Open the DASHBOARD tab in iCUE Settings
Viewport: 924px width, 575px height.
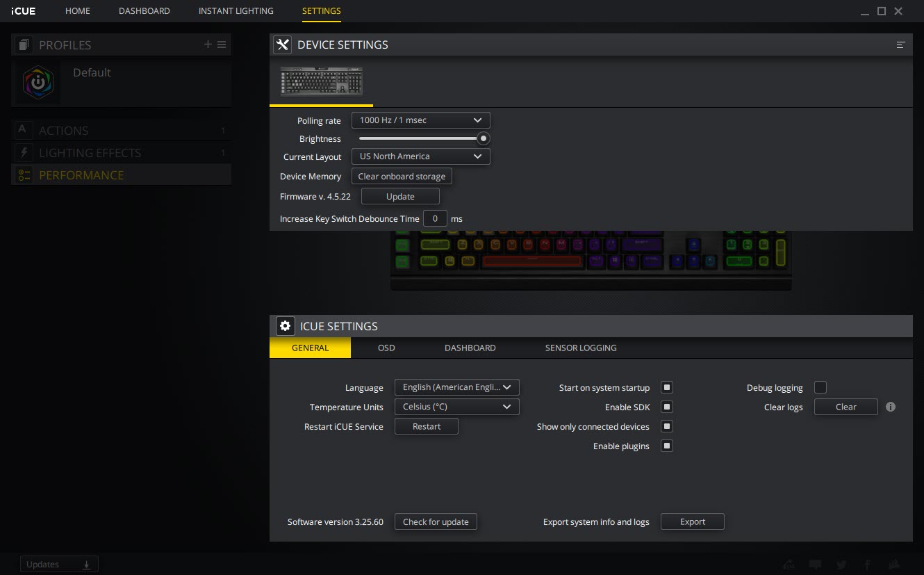(470, 348)
